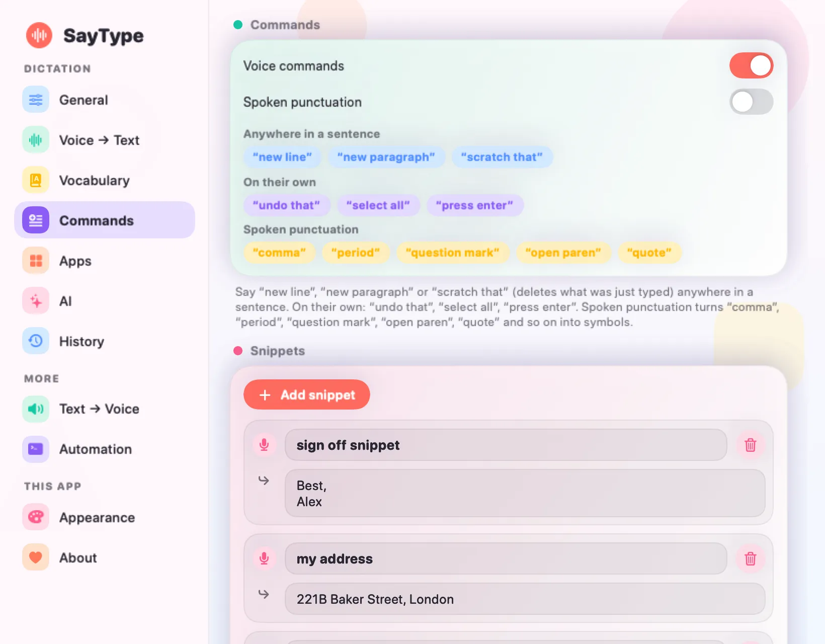
Task: Click the "period" punctuation chip
Action: pos(356,253)
